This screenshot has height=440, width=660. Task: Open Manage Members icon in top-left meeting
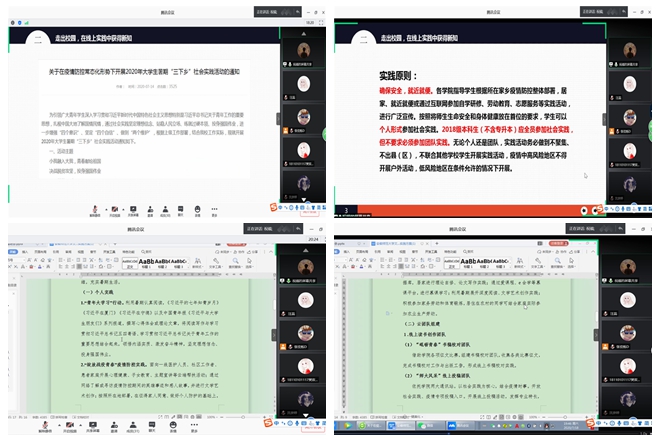(x=166, y=209)
